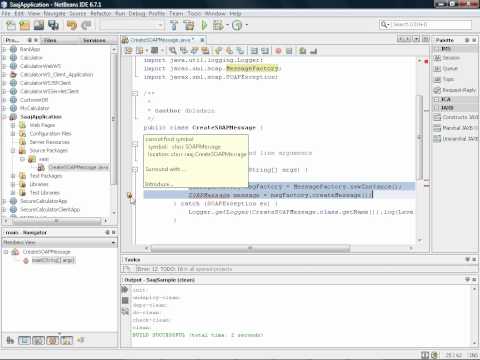This screenshot has height=360, width=480.
Task: Click the first editor toolbar icon
Action: tap(128, 51)
